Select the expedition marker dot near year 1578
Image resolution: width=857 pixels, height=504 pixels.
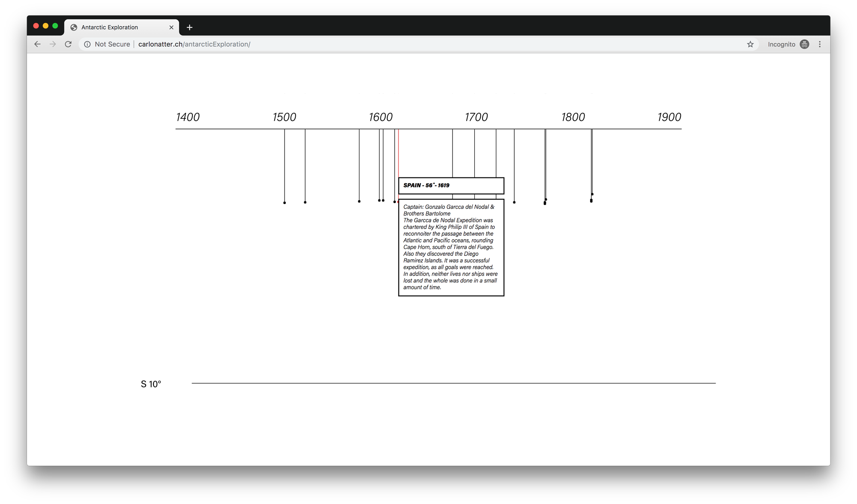[x=359, y=201]
